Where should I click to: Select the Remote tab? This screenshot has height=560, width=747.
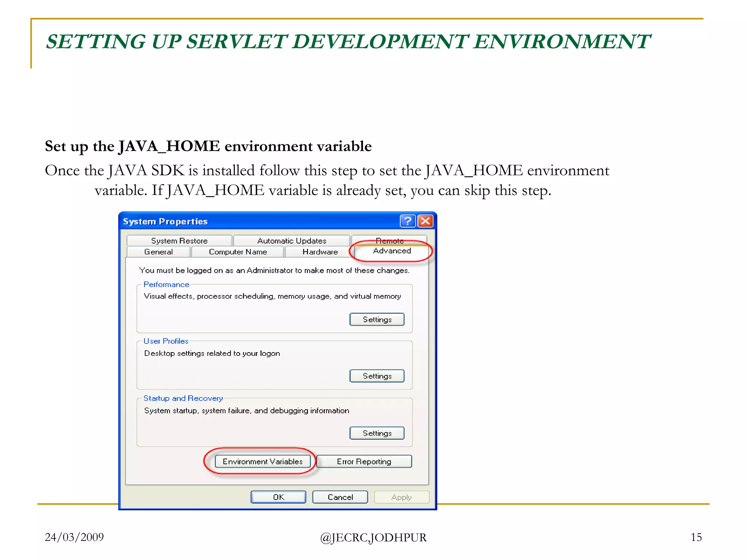pyautogui.click(x=390, y=239)
